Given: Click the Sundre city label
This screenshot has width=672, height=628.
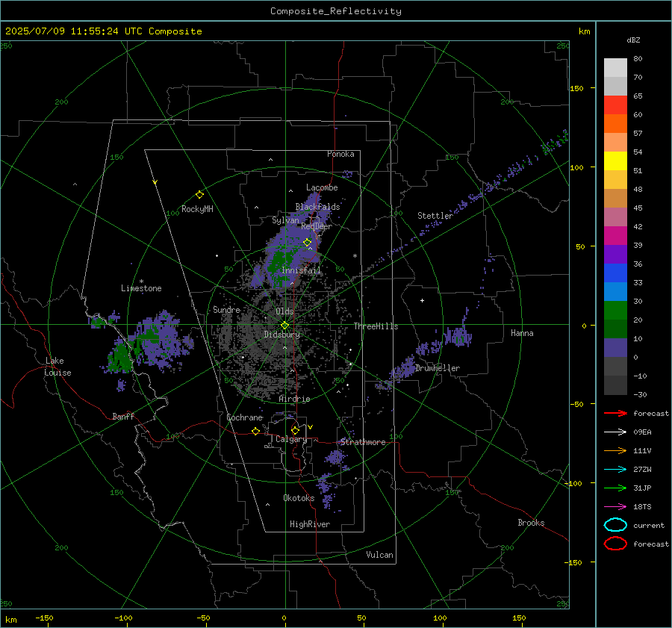Looking at the screenshot, I should point(227,309).
